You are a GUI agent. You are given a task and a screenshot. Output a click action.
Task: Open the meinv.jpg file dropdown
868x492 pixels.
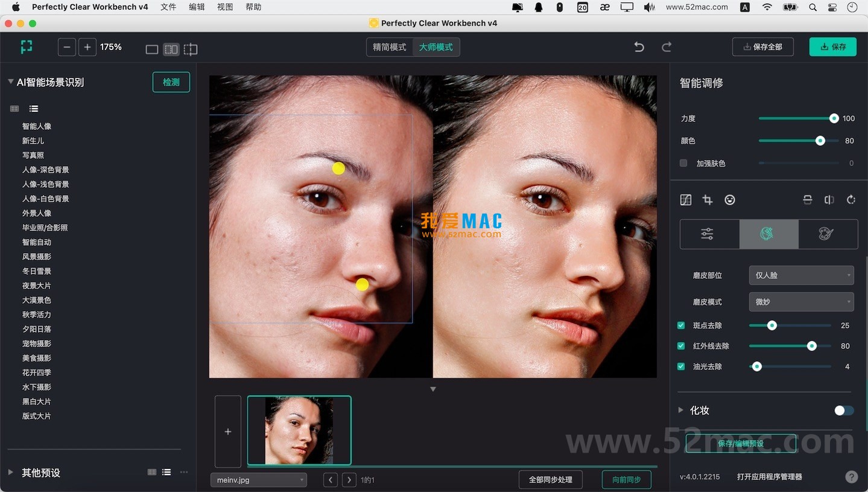pyautogui.click(x=258, y=480)
